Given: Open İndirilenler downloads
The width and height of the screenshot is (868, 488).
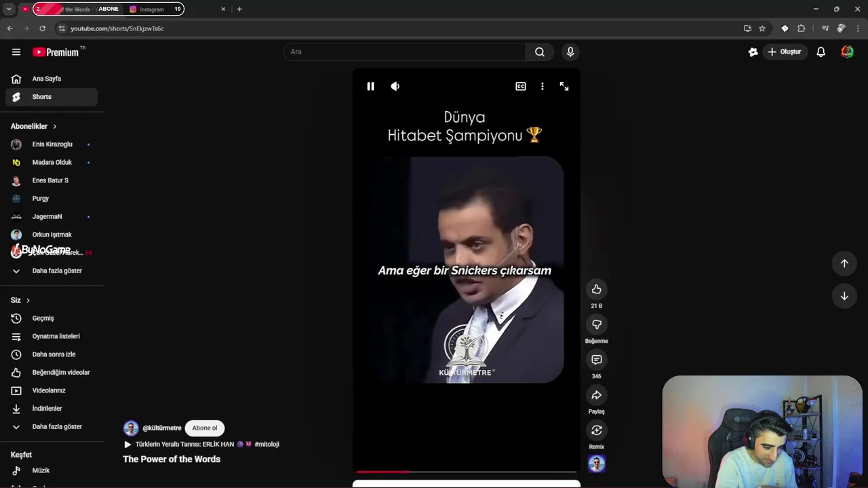Looking at the screenshot, I should pos(52,409).
